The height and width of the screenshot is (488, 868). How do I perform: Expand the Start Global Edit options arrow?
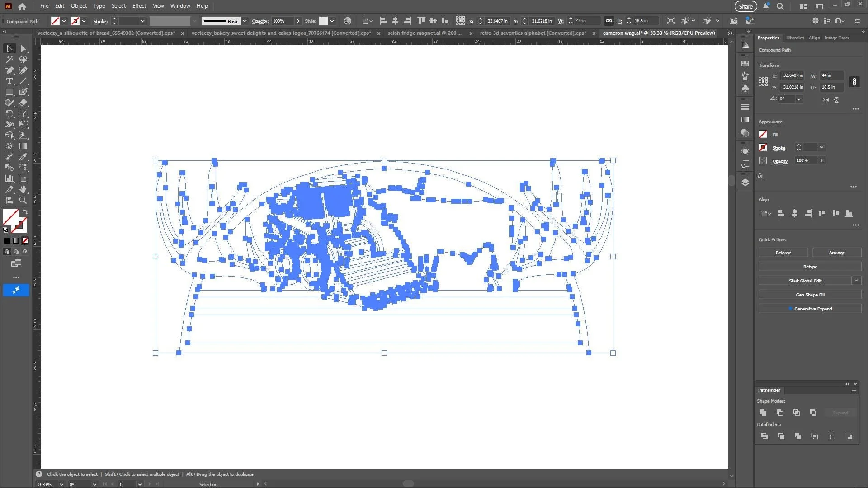pos(856,281)
